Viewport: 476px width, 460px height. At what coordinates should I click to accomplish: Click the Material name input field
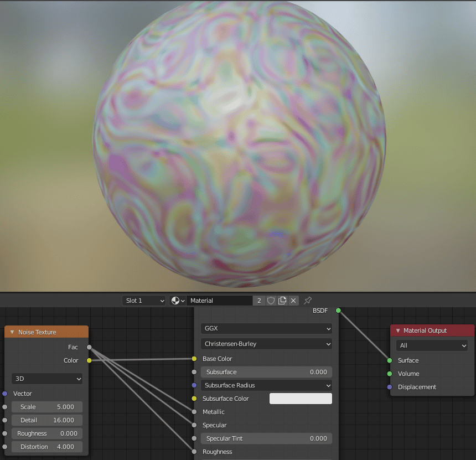219,301
